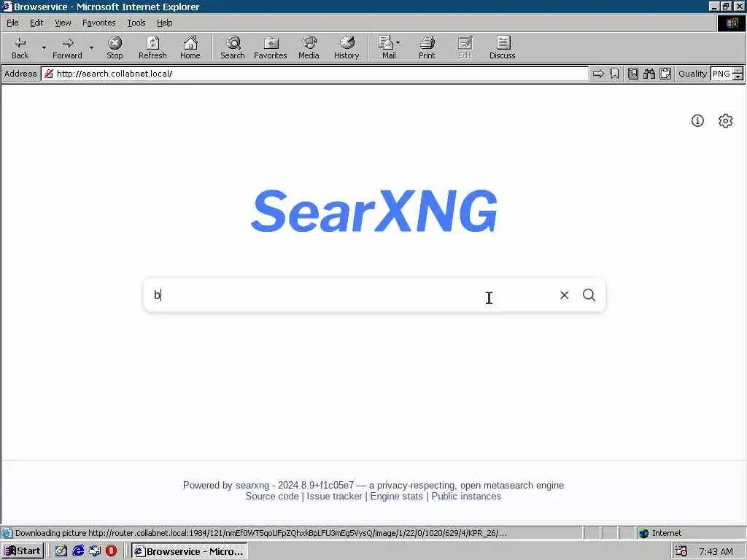The image size is (747, 560).
Task: Open the Forward history dropdown arrow
Action: click(x=91, y=47)
